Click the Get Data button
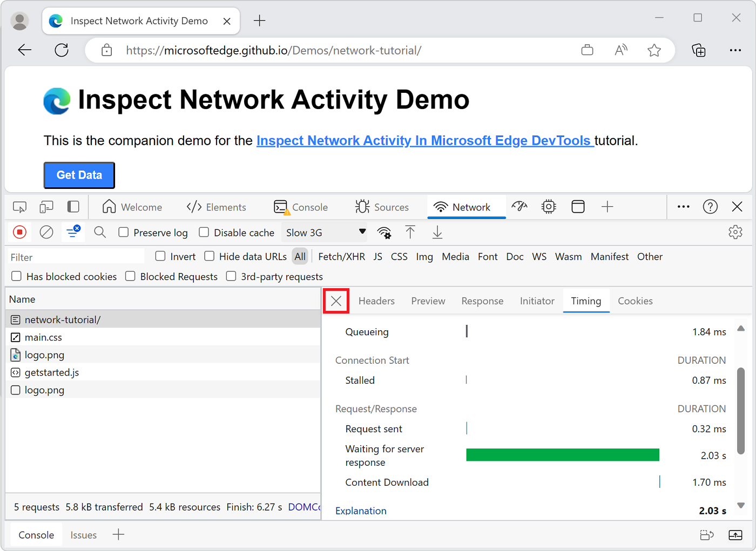 [79, 175]
